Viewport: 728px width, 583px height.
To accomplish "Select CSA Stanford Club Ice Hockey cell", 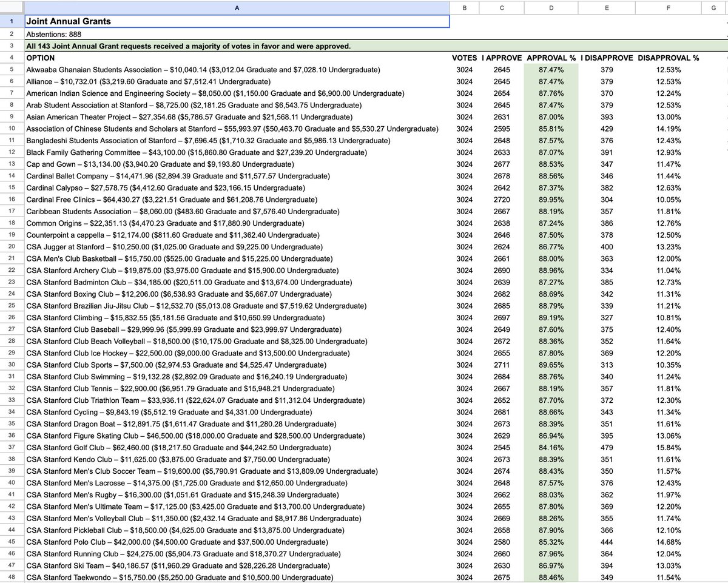I will pyautogui.click(x=237, y=353).
